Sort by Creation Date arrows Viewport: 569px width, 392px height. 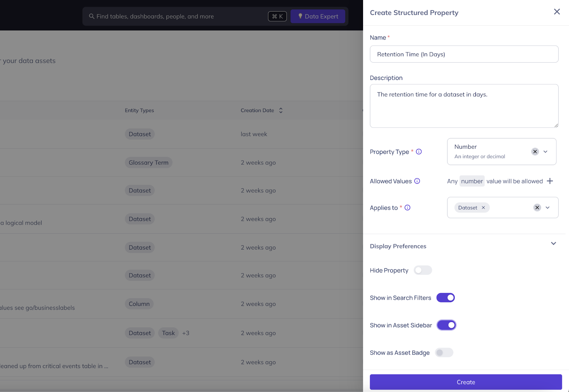point(281,111)
